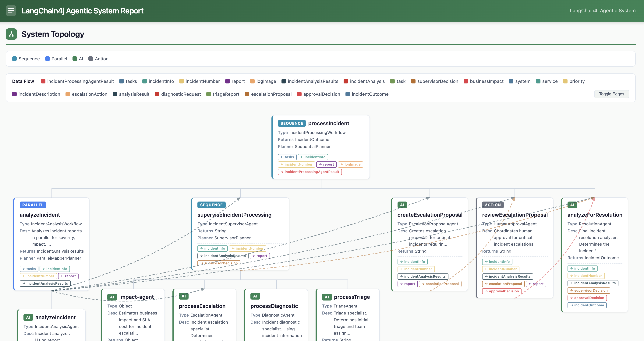Click the supervisorDecision input tag in analyzeForResolution
The image size is (644, 341).
[589, 290]
